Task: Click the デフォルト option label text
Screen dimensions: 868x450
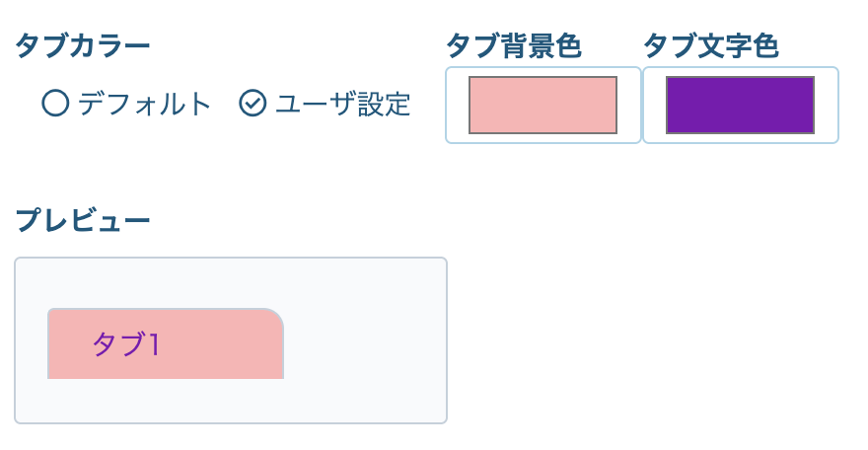Action: tap(145, 104)
